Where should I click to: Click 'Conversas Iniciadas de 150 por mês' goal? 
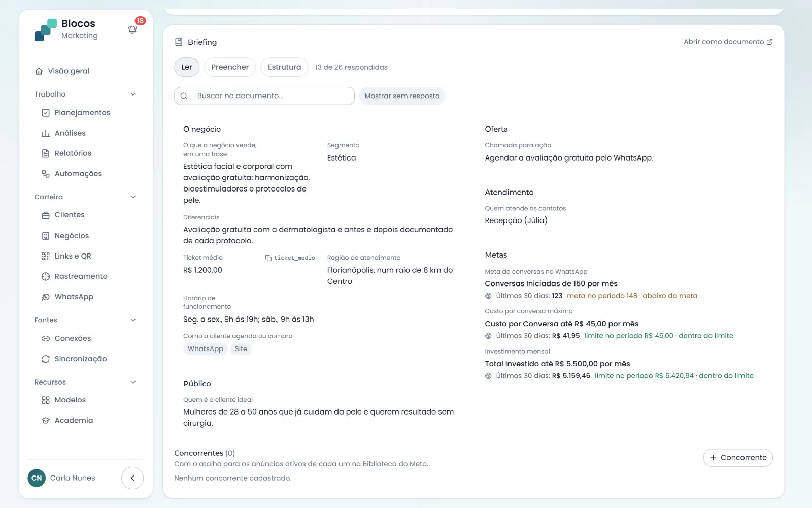[551, 284]
